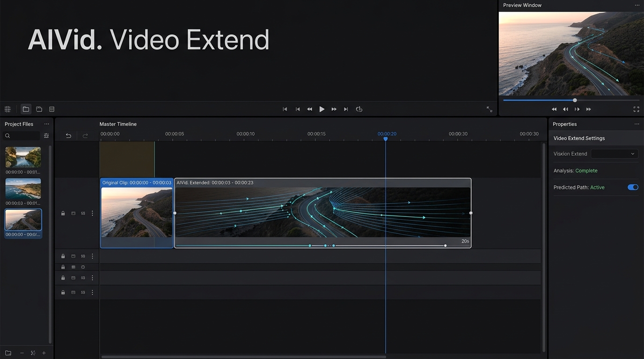Open the Preview Window options menu
This screenshot has width=644, height=359.
[637, 5]
